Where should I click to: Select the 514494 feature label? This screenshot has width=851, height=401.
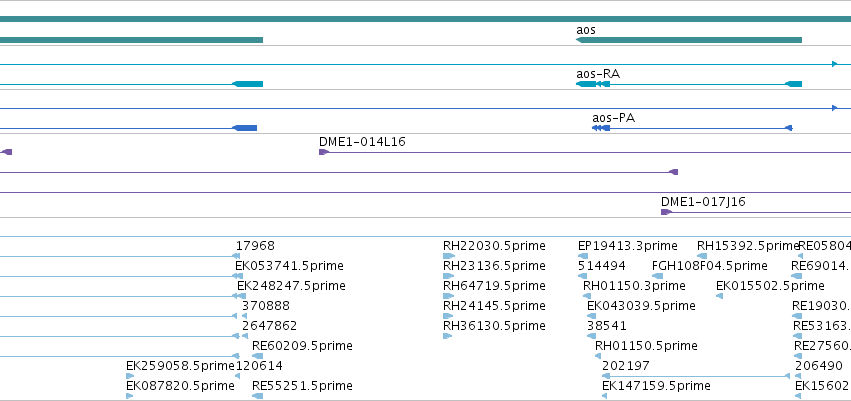(x=602, y=266)
